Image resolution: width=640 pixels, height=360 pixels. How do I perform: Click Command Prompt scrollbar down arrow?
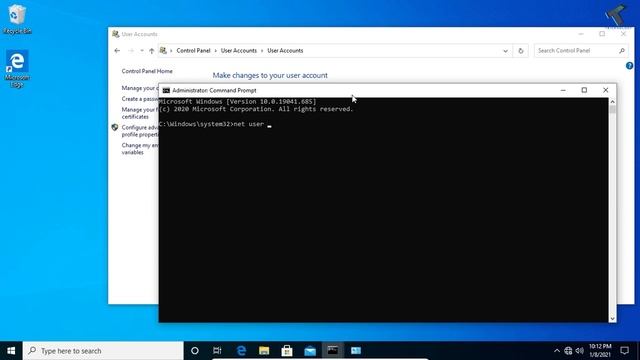point(612,319)
